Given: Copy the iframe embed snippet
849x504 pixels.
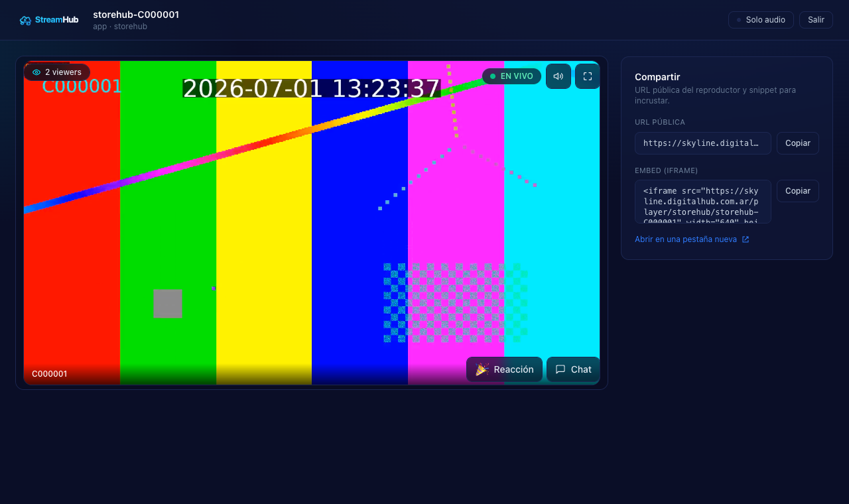Looking at the screenshot, I should tap(798, 191).
